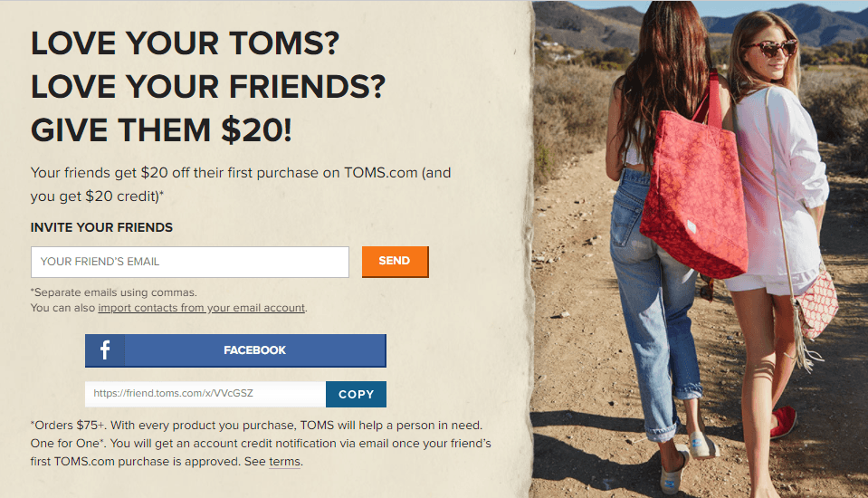Click the pink patterned crossbody bag
Viewport: 868px width, 498px height.
pyautogui.click(x=817, y=303)
